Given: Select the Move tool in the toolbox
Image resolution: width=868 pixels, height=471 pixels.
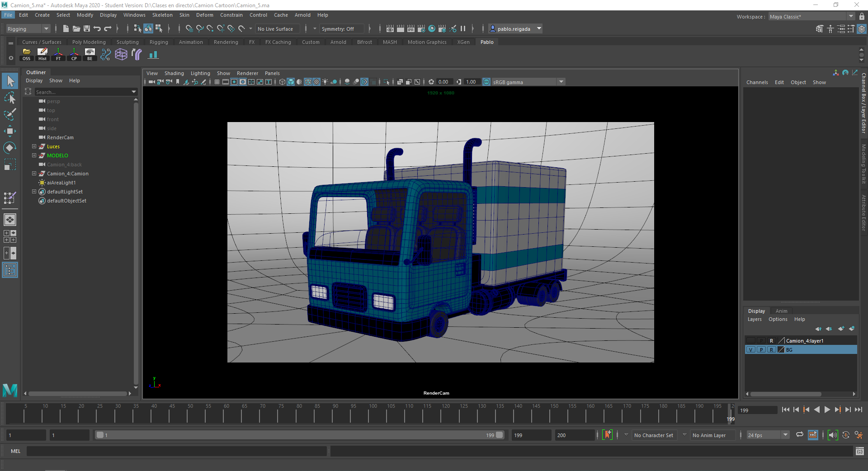Looking at the screenshot, I should point(10,131).
